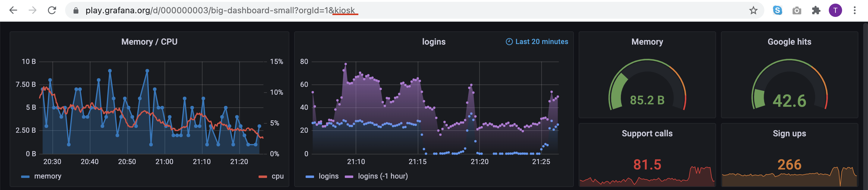Viewport: 868px width, 190px height.
Task: Open the Chrome three-dot menu
Action: tap(854, 11)
